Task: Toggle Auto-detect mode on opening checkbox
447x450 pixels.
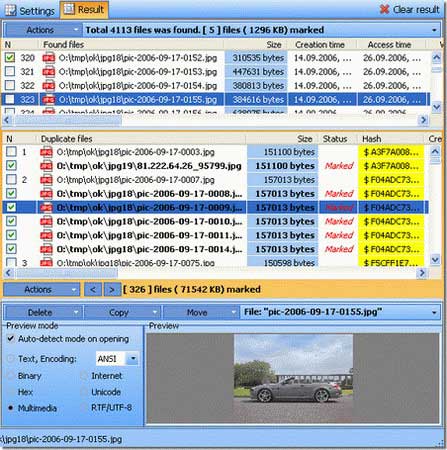Action: click(x=11, y=339)
